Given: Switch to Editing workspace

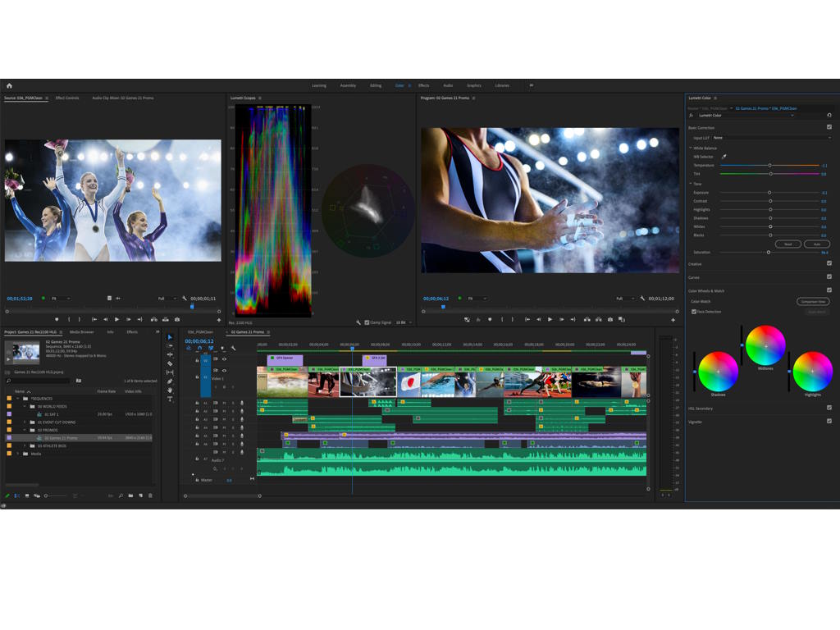Looking at the screenshot, I should click(x=376, y=85).
